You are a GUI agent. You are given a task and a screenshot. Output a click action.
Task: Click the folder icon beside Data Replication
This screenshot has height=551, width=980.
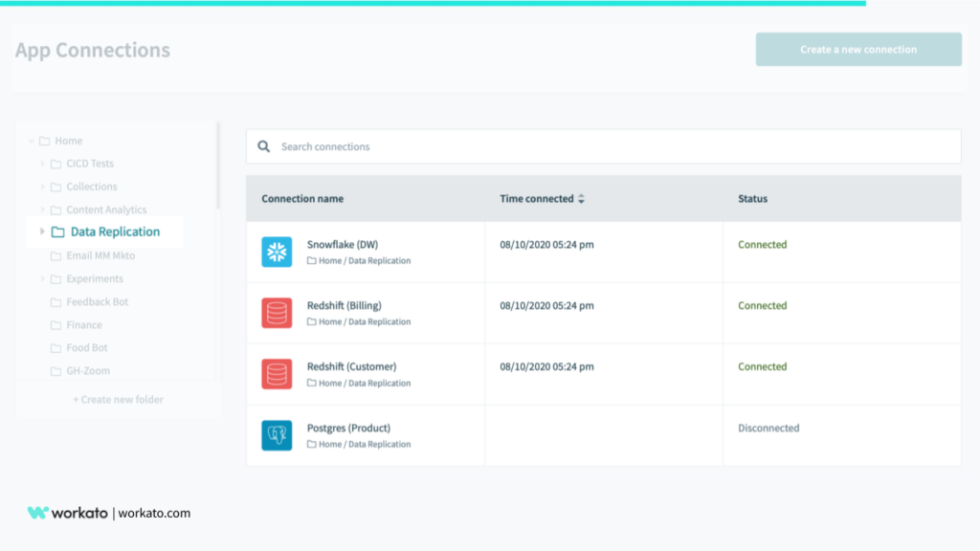click(59, 231)
